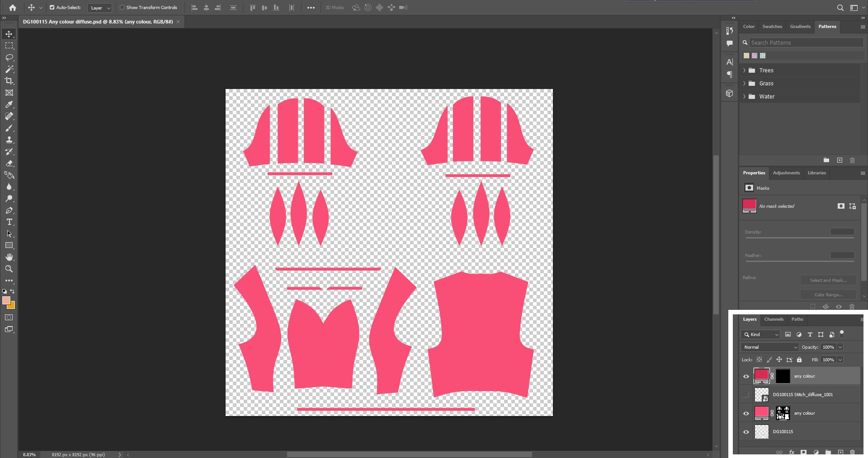Select the Rectangular Marquee tool
The height and width of the screenshot is (458, 868).
[9, 46]
